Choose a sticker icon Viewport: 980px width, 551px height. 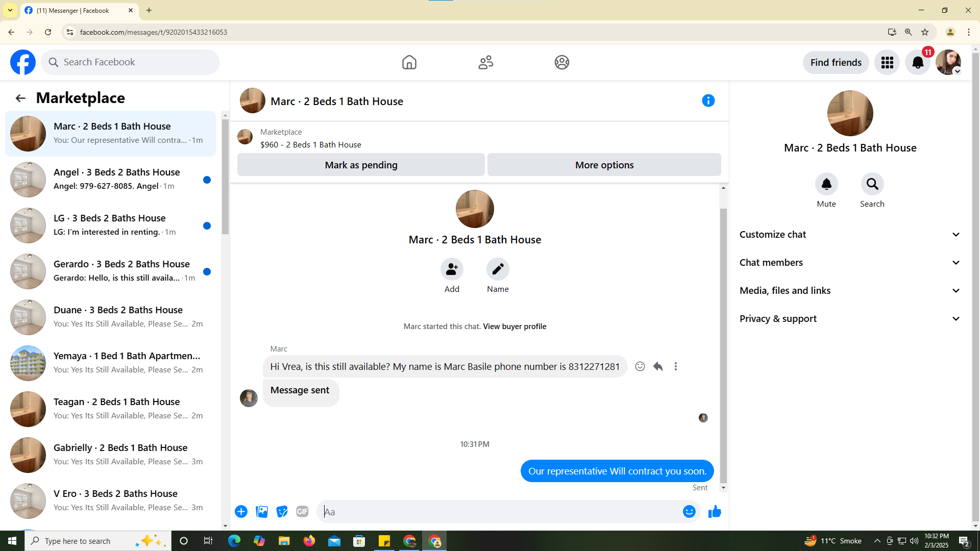click(282, 512)
